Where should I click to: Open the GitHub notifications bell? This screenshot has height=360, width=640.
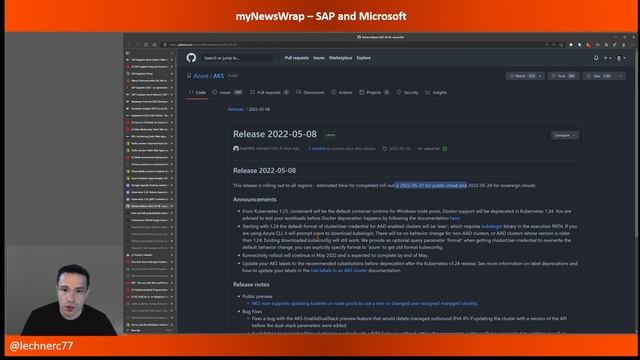596,58
